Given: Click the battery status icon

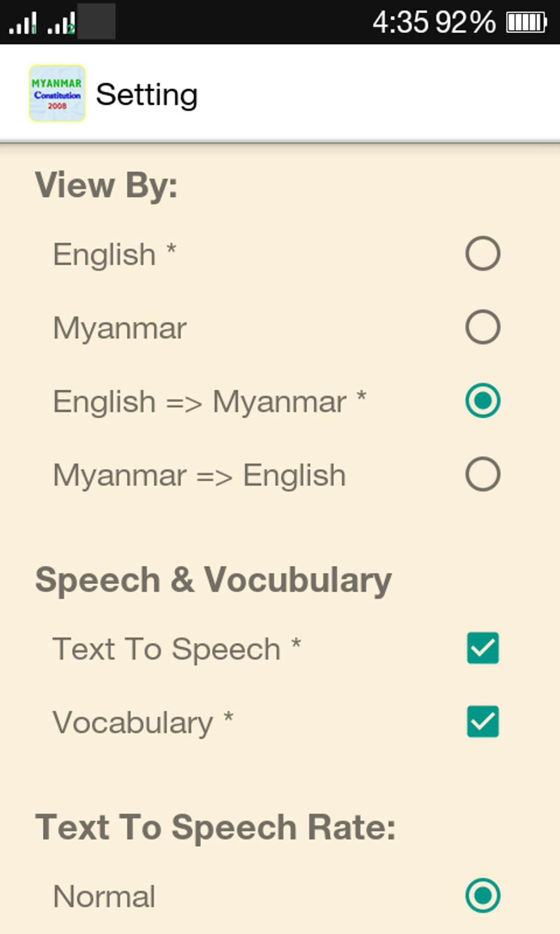Looking at the screenshot, I should (x=526, y=23).
